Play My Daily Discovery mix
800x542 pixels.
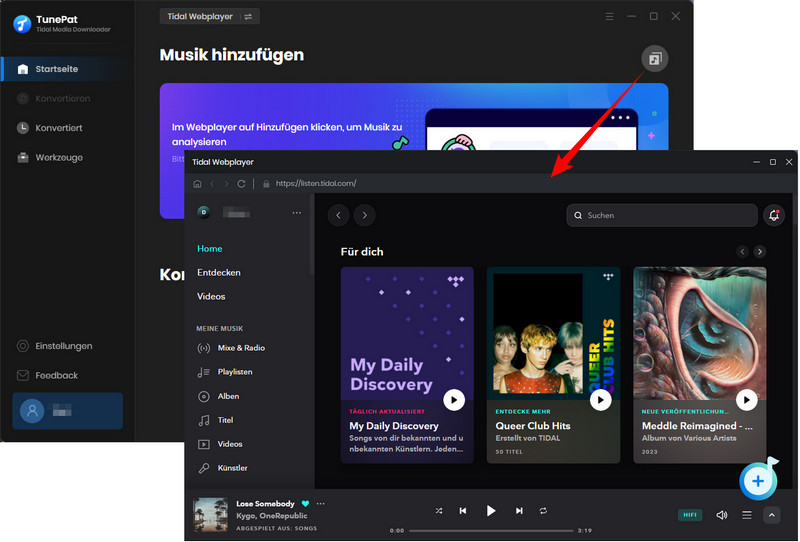click(x=454, y=400)
